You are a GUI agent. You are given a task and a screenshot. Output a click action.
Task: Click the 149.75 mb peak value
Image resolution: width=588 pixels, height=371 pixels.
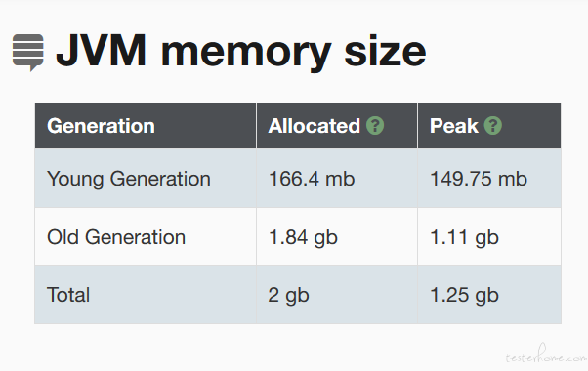click(479, 179)
